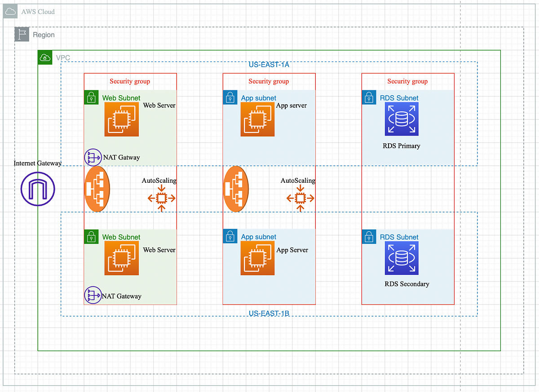
Task: Click the AWS Cloud icon at top left
Action: (x=10, y=11)
